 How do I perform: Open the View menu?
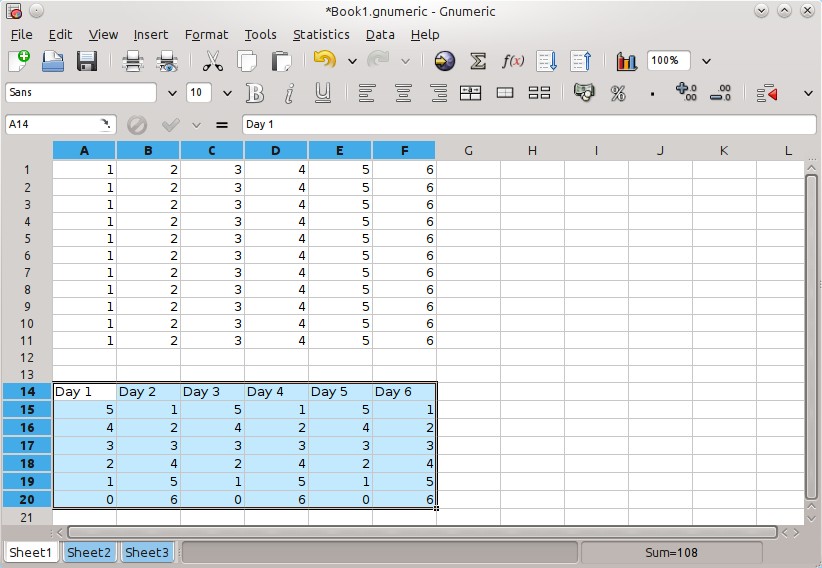pyautogui.click(x=103, y=35)
